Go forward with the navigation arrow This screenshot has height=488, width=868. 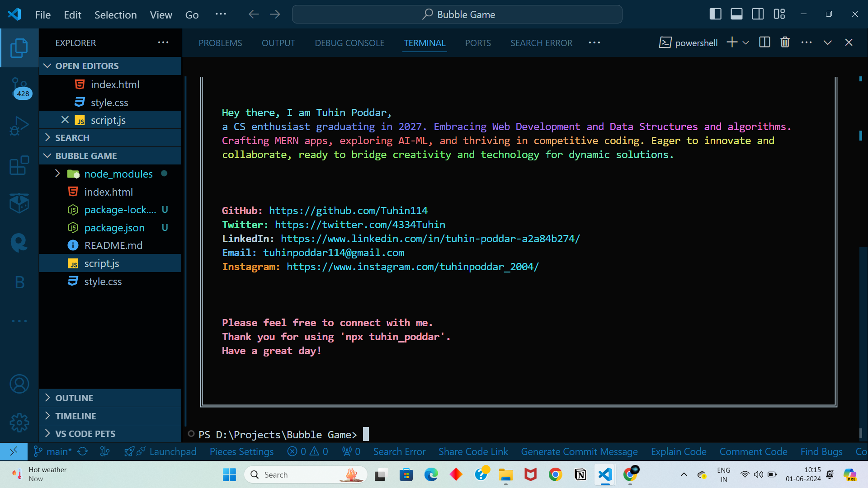pos(275,14)
